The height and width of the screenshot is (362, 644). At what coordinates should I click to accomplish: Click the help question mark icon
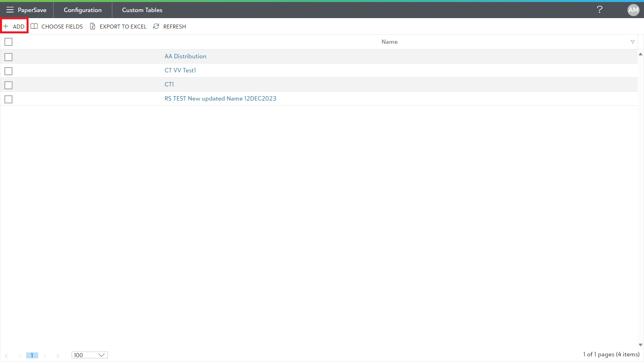click(600, 10)
